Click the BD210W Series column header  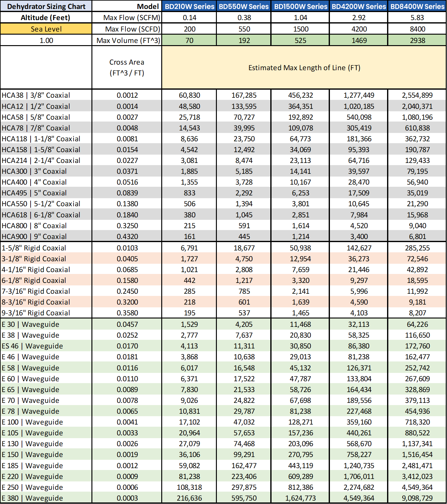189,6
